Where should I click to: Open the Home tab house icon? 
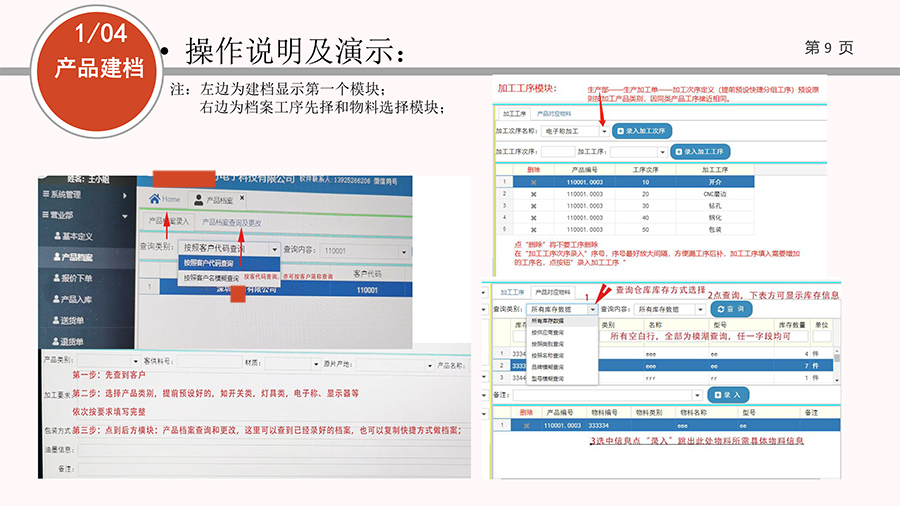154,199
